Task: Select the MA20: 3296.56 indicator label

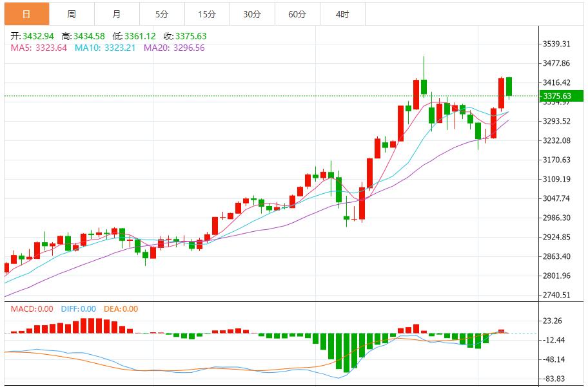Action: 174,48
